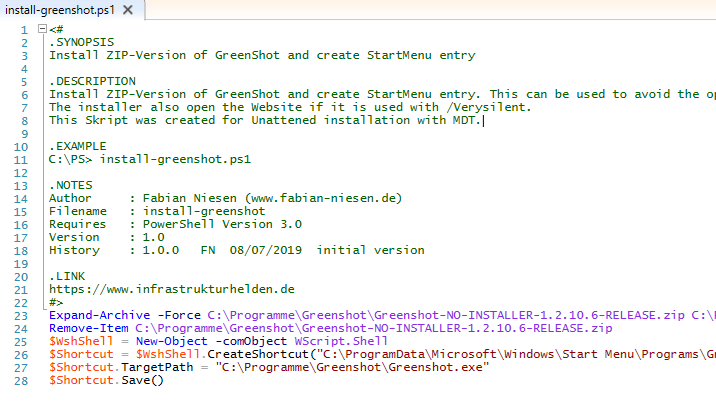The image size is (716, 403).
Task: Collapse the comment block fold marker
Action: click(x=42, y=29)
